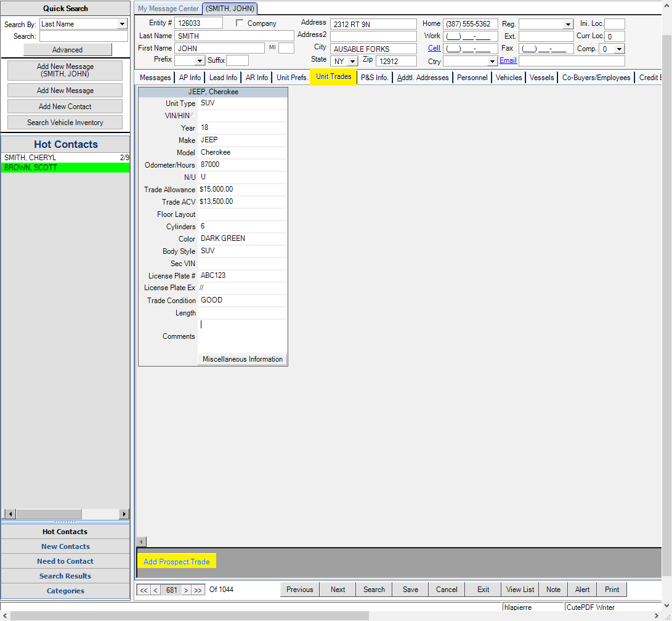
Task: Expand the State dropdown
Action: pos(352,62)
